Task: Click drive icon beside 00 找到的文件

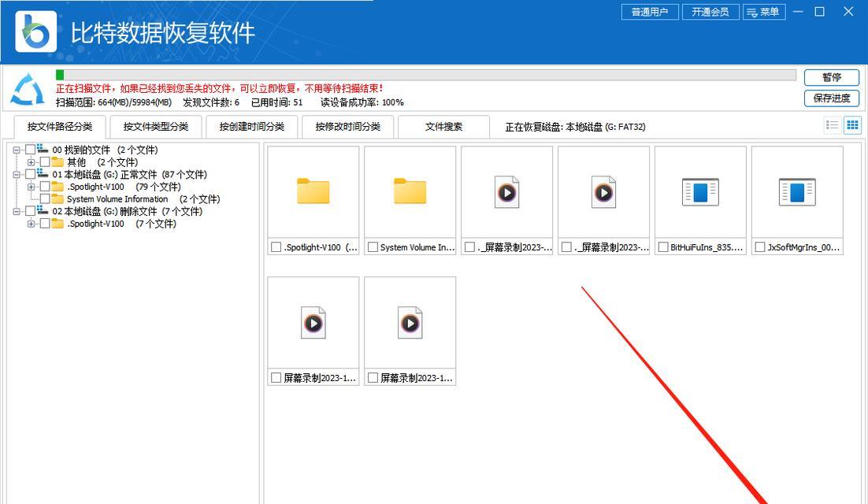Action: coord(43,150)
